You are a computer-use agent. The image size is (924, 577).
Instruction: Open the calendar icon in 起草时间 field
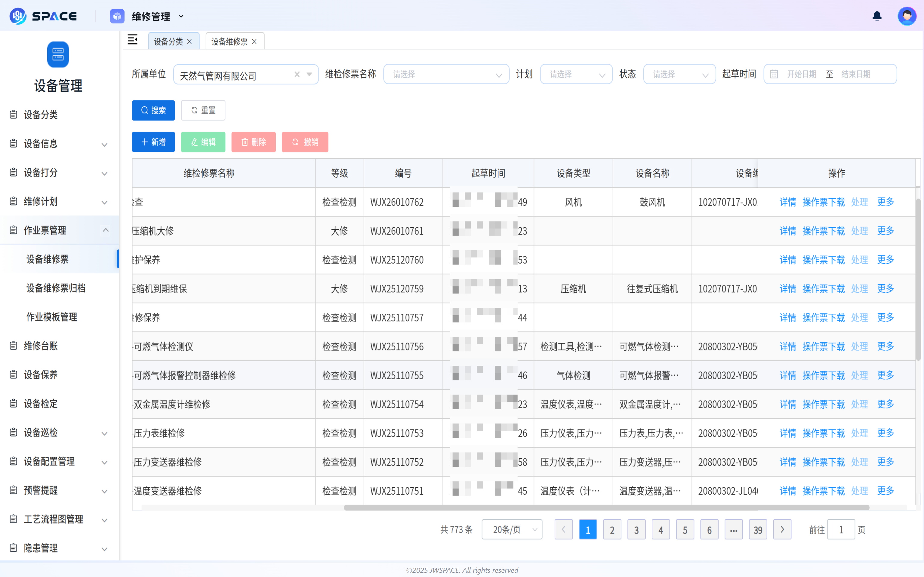tap(774, 74)
